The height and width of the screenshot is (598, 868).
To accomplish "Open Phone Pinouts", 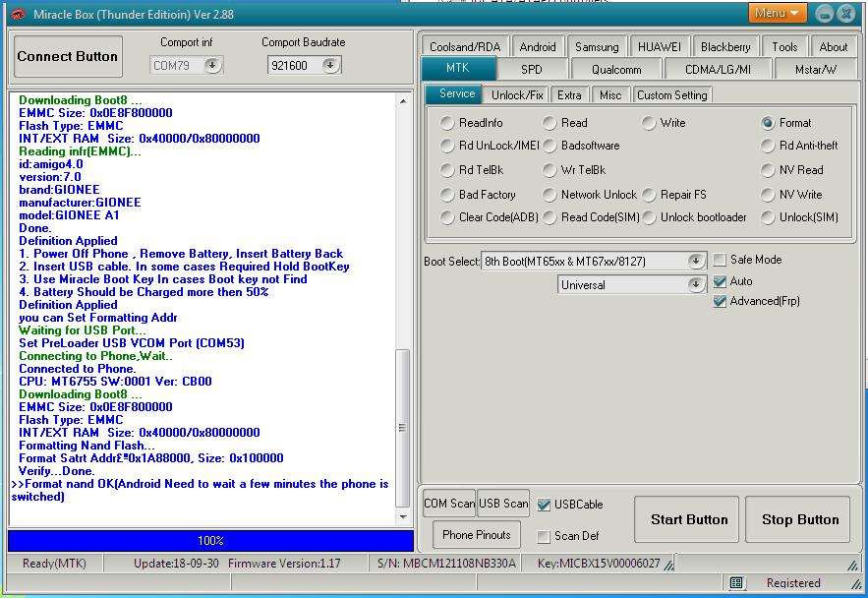I will coord(476,534).
